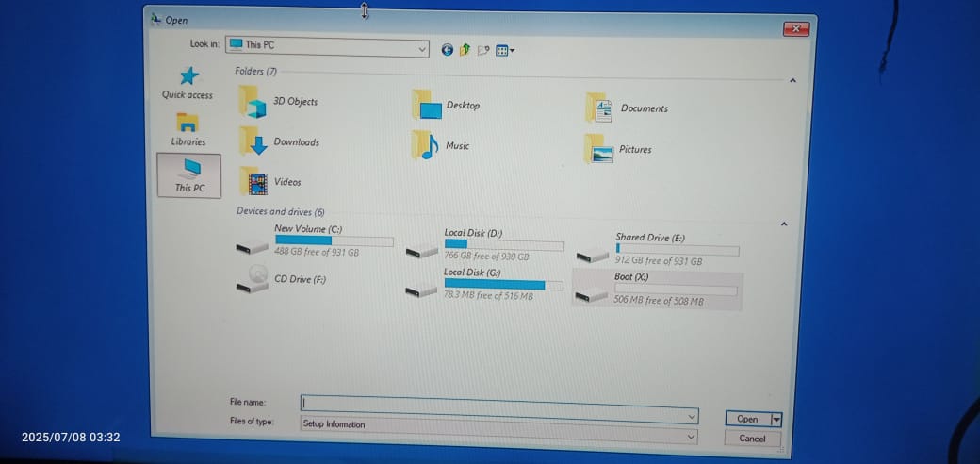Select the New Volume (C:) drive icon
Screen dimensions: 980x464
tap(253, 248)
